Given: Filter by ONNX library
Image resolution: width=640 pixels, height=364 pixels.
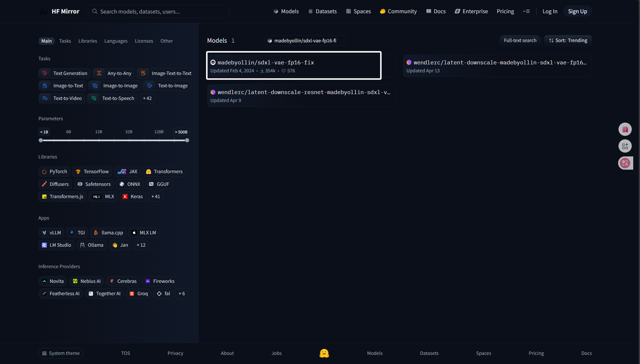Looking at the screenshot, I should (x=130, y=184).
